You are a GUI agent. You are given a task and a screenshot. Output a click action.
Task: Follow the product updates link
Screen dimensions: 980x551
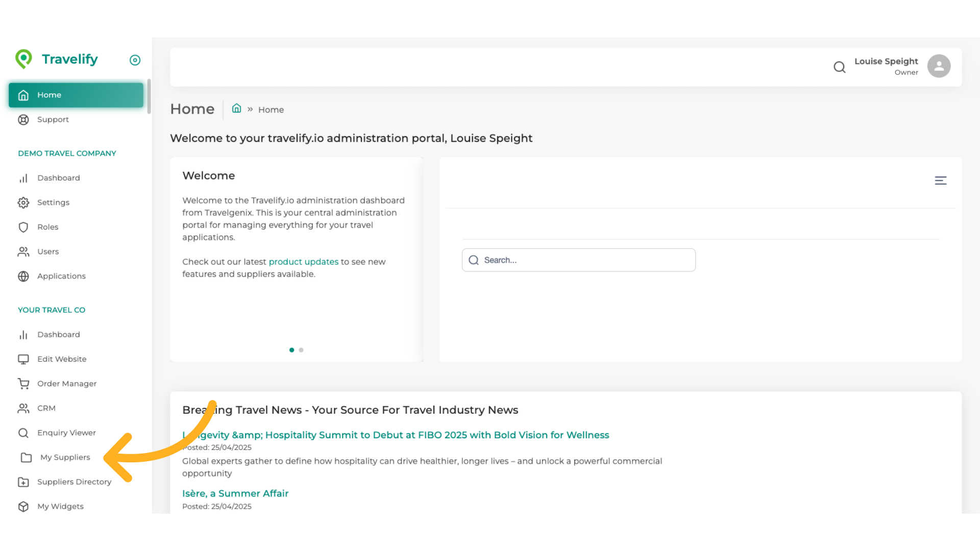[303, 262]
